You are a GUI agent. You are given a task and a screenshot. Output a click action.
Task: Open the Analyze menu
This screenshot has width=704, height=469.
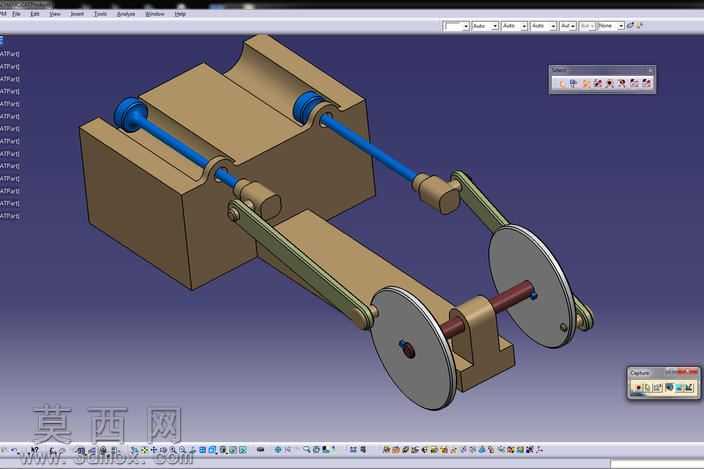pyautogui.click(x=126, y=14)
